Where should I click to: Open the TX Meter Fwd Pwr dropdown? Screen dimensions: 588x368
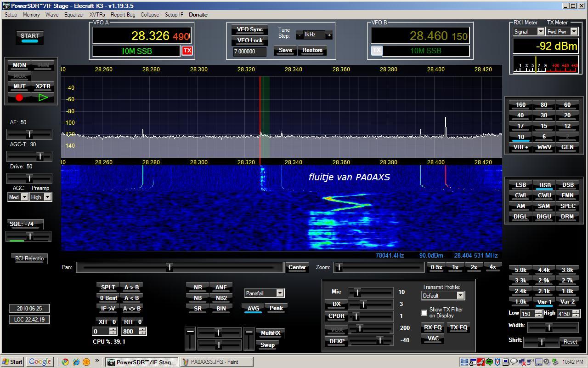click(x=574, y=32)
